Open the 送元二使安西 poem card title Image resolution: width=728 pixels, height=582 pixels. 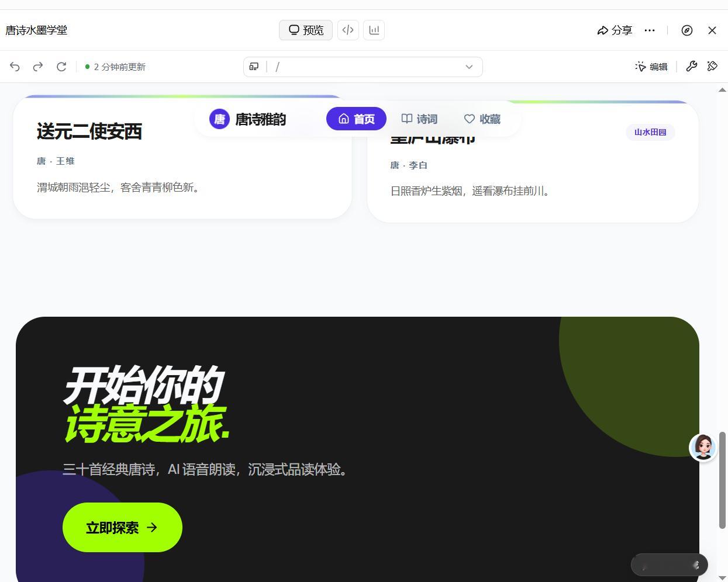(x=89, y=131)
